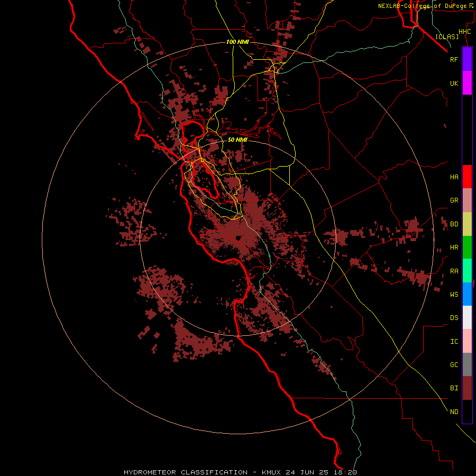
Task: Click the "ND" legend label
Action: coord(454,411)
